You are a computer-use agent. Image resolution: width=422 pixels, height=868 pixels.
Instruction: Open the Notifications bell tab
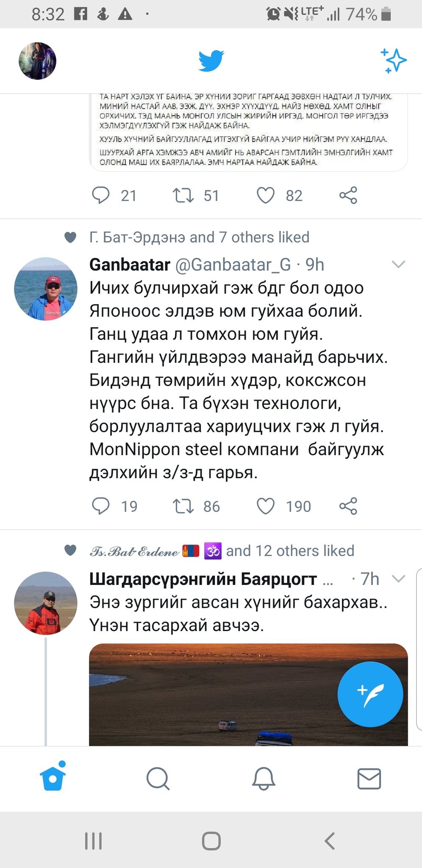click(x=264, y=779)
